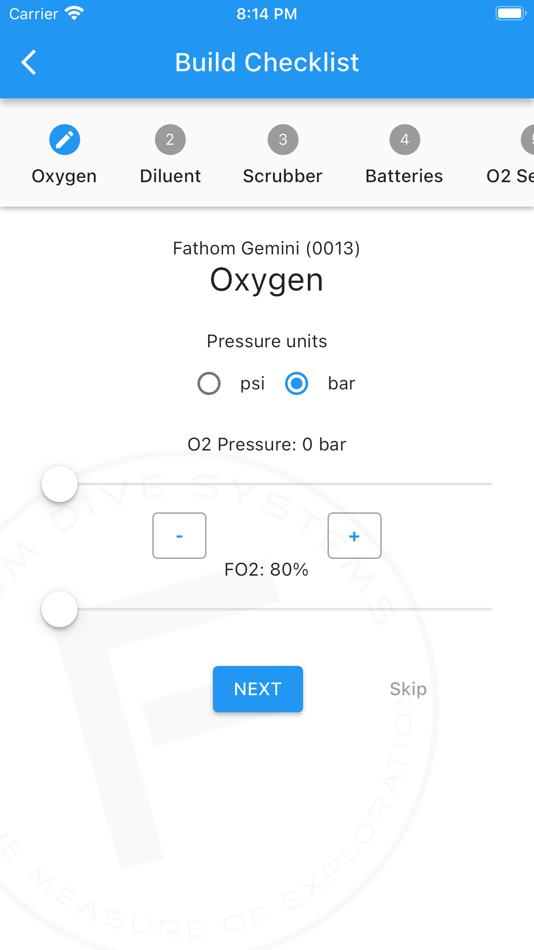Click the O2 Pressure slider thumb
This screenshot has width=534, height=950.
(x=59, y=484)
